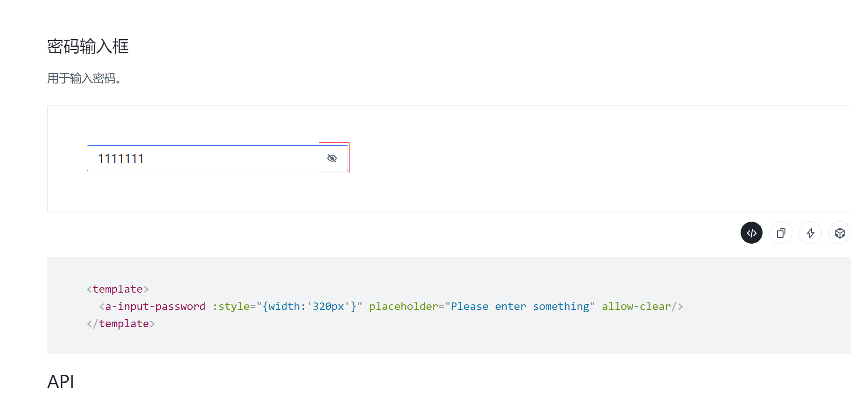Click the description text 用于输入密码。
The image size is (868, 407).
pos(84,78)
